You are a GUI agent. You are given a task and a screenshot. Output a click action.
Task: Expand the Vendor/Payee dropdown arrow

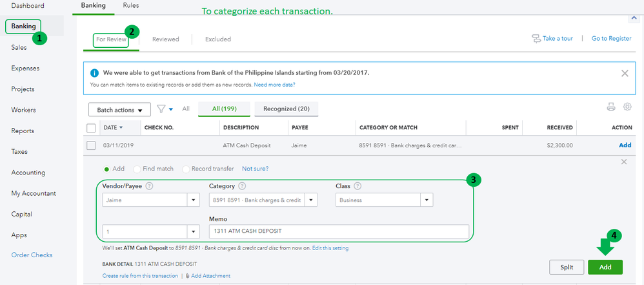(x=194, y=200)
